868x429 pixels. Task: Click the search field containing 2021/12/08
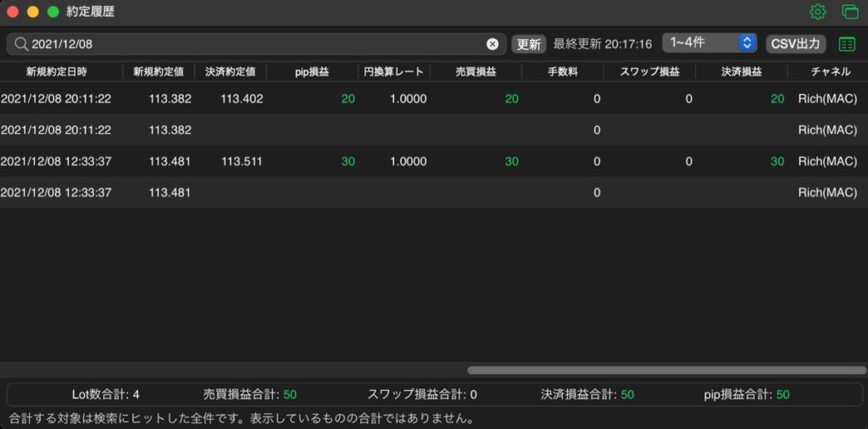[256, 44]
